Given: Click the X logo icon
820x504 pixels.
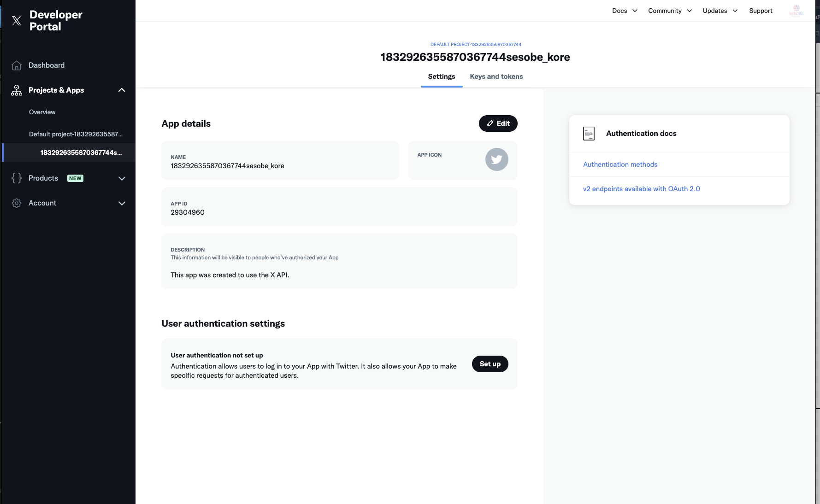Looking at the screenshot, I should coord(17,21).
